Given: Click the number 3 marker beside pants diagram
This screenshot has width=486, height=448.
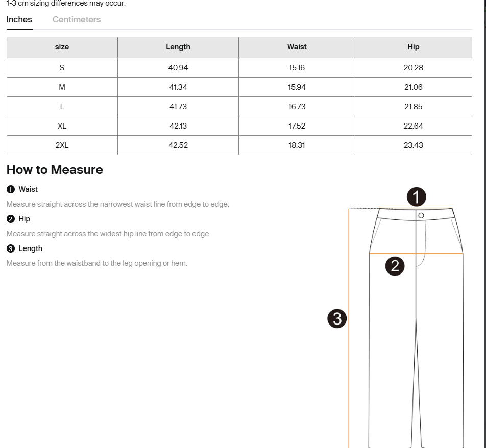Looking at the screenshot, I should 337,318.
